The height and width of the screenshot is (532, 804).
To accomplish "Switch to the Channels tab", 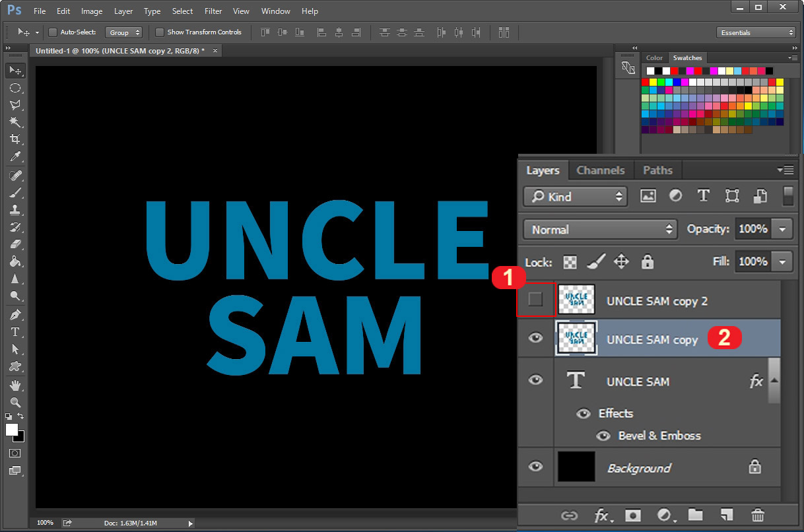I will (601, 170).
